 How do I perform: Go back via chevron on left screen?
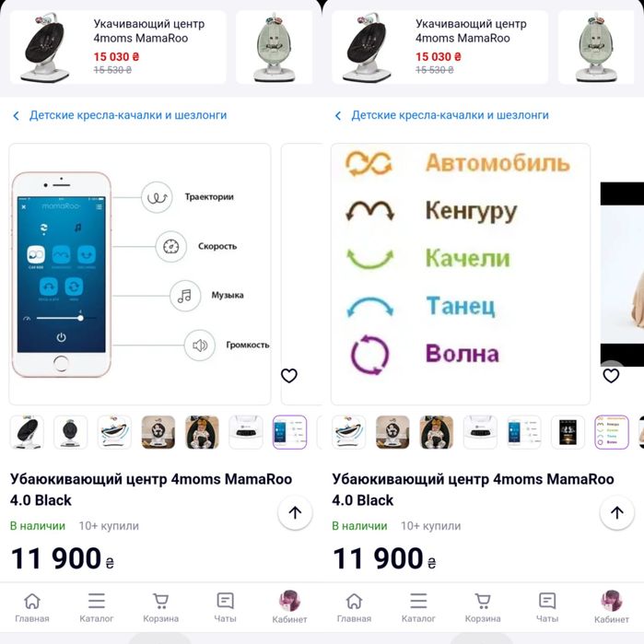16,116
